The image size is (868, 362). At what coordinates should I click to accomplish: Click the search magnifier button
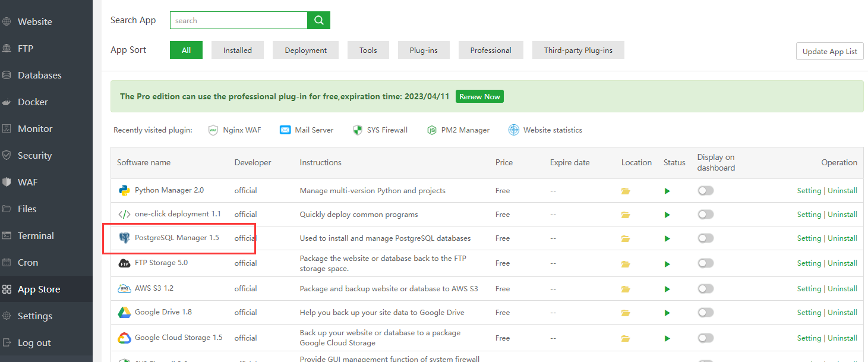pyautogui.click(x=318, y=20)
